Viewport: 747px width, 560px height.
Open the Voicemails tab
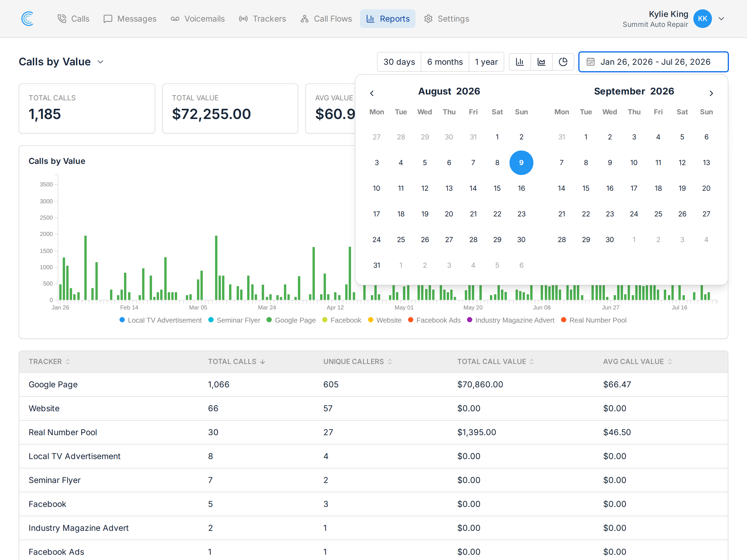point(198,19)
